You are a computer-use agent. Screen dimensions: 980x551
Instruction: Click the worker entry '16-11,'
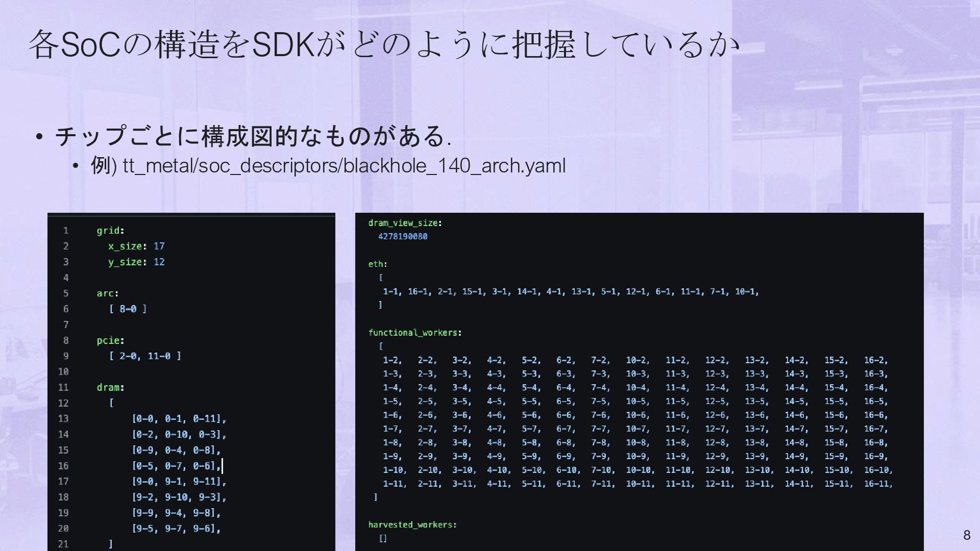(878, 484)
